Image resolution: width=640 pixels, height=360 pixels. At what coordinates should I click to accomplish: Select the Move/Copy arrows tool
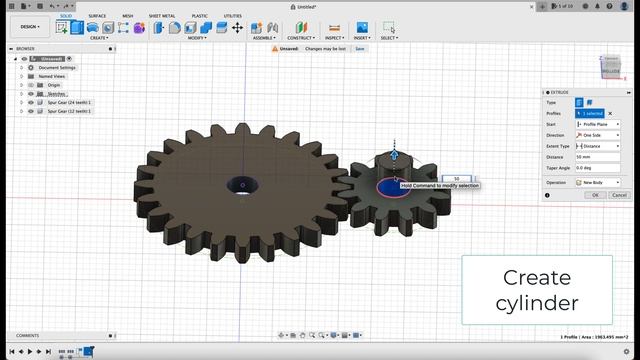click(x=238, y=28)
